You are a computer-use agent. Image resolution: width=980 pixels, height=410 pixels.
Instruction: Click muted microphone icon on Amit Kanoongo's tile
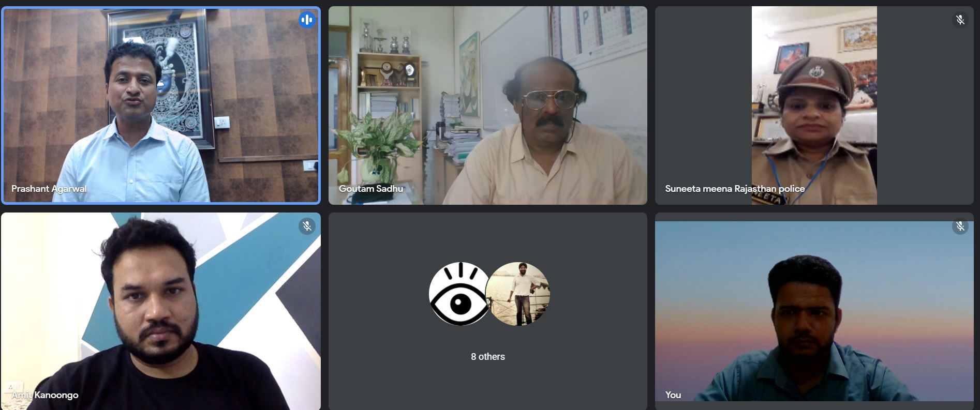click(307, 226)
